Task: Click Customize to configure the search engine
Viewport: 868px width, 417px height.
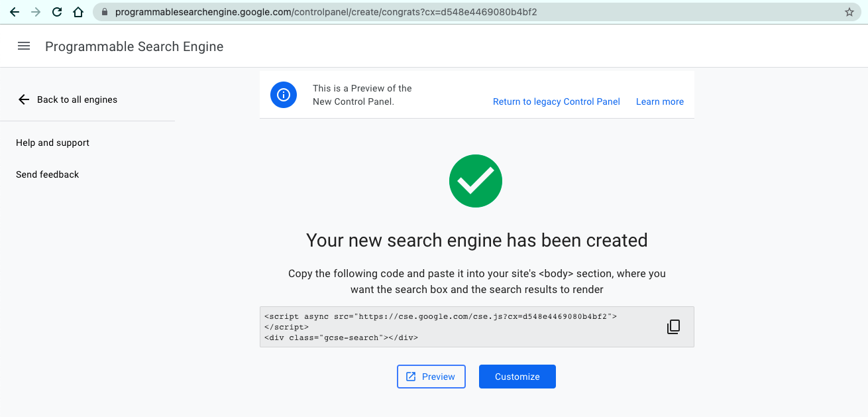Action: [517, 376]
